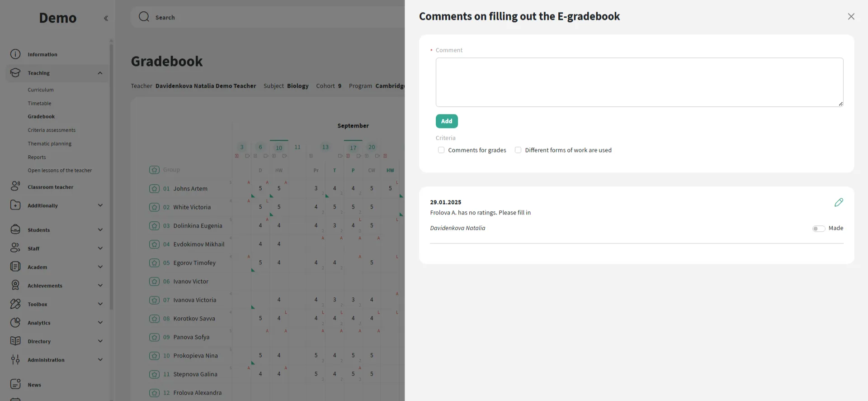Image resolution: width=868 pixels, height=401 pixels.
Task: Click the star icon beside Johns Artem
Action: (154, 189)
